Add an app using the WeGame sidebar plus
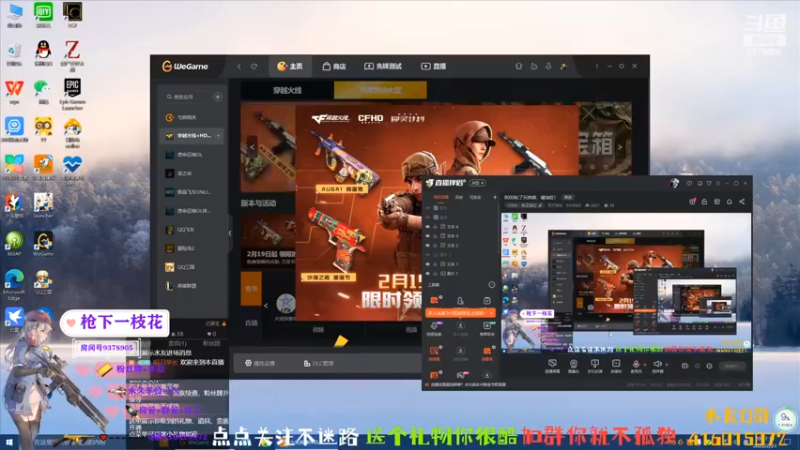Viewport: 800px width, 450px height. coord(218,96)
